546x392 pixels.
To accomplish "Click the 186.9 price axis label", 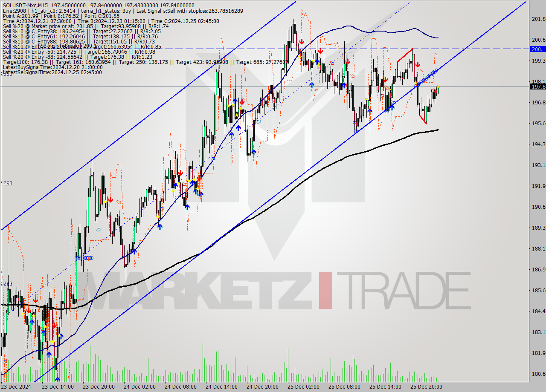I will click(x=538, y=269).
